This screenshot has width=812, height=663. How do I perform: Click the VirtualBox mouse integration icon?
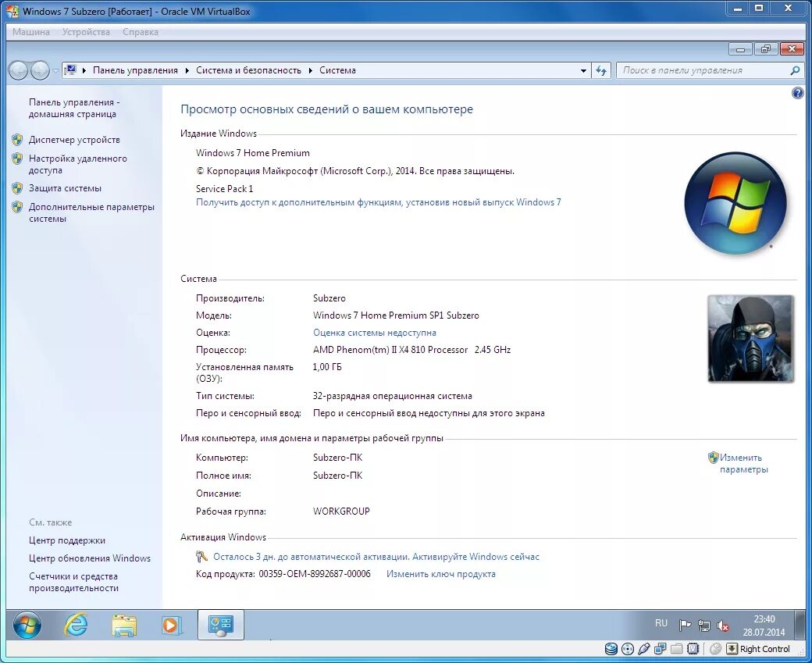click(716, 648)
